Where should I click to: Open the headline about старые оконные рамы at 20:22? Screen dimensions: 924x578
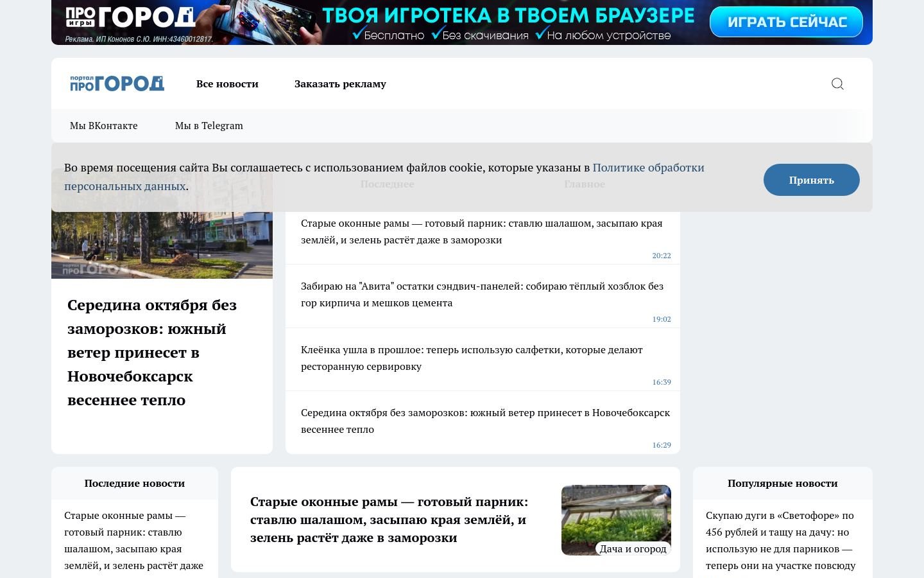[482, 231]
